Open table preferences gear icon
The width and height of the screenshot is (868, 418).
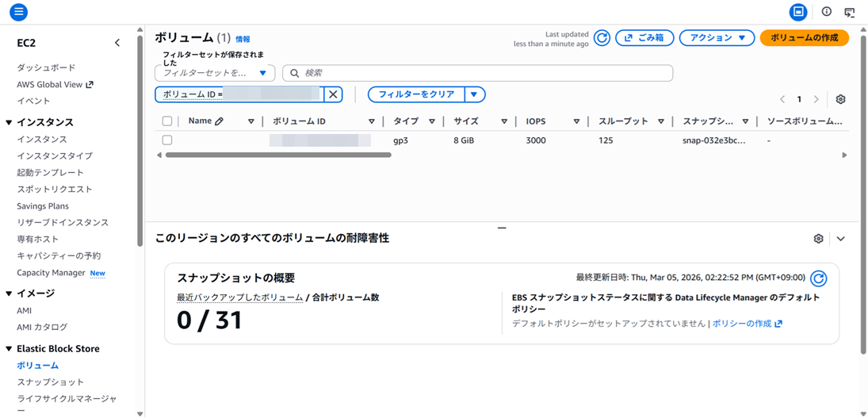(x=840, y=99)
